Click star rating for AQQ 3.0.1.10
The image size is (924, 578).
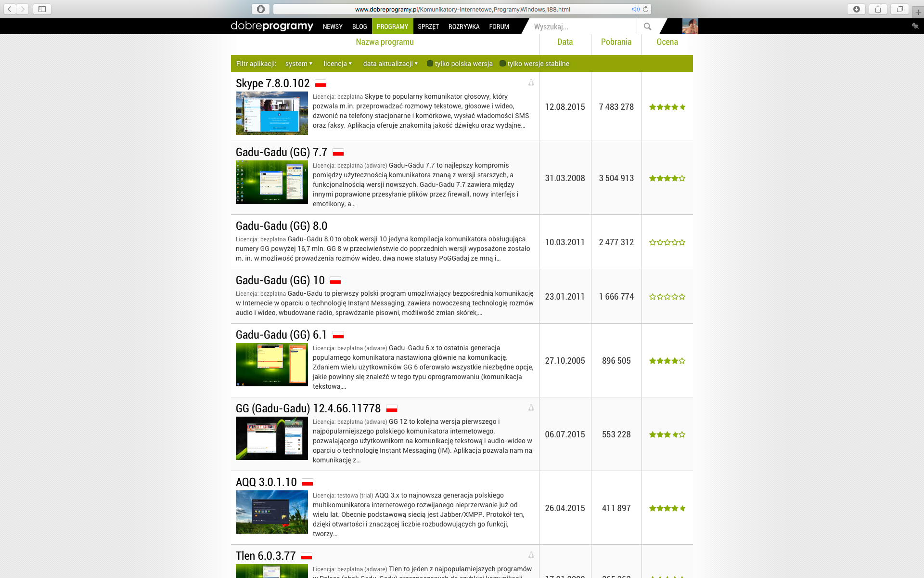tap(667, 508)
